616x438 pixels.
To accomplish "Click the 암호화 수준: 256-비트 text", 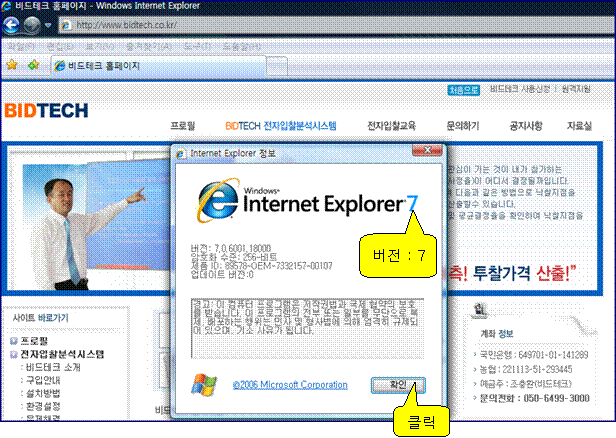I will click(x=233, y=257).
